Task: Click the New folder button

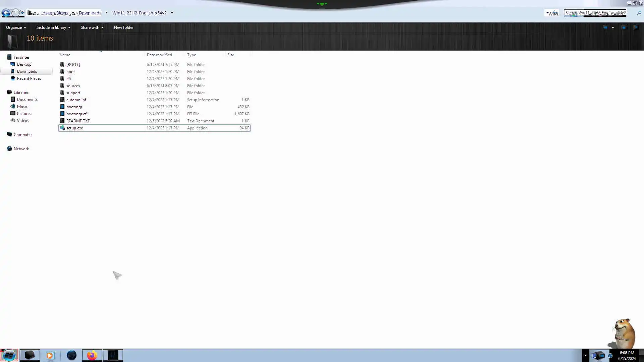Action: [x=123, y=27]
